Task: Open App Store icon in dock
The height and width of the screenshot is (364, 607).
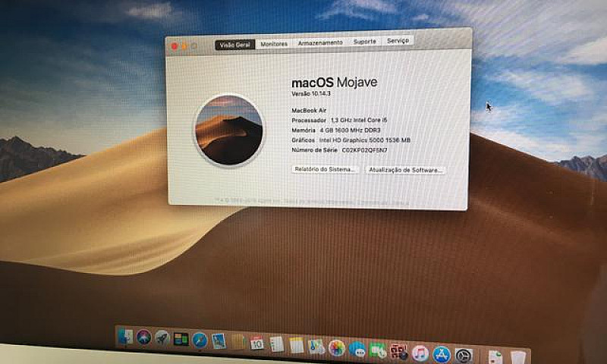Action: pos(442,355)
